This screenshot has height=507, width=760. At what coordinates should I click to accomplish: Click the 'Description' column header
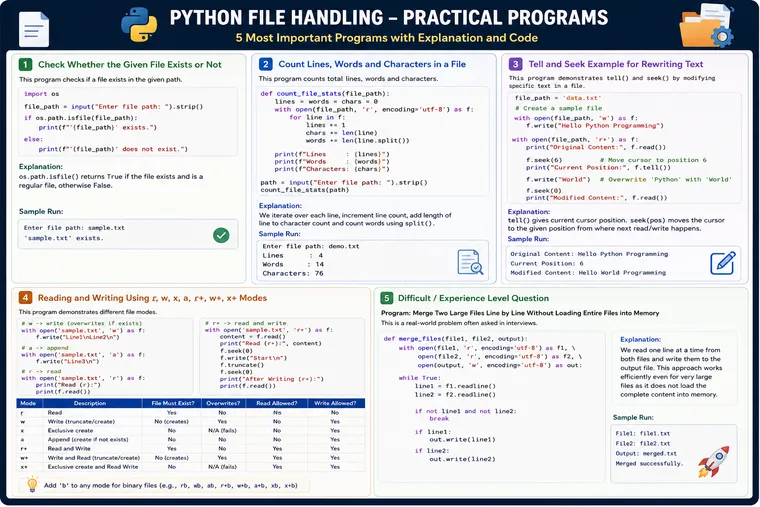point(90,403)
